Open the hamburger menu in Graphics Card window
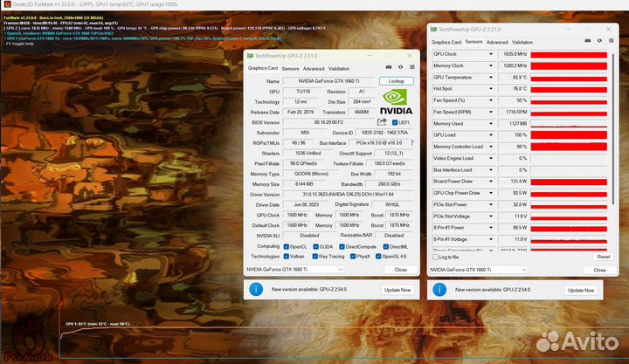The height and width of the screenshot is (364, 629). click(x=412, y=67)
